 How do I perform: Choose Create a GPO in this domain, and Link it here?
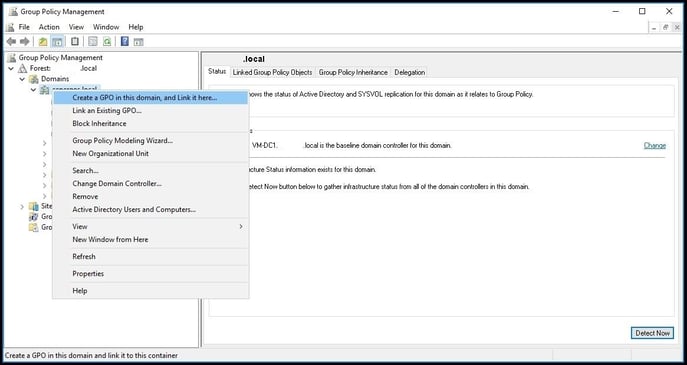[x=150, y=98]
